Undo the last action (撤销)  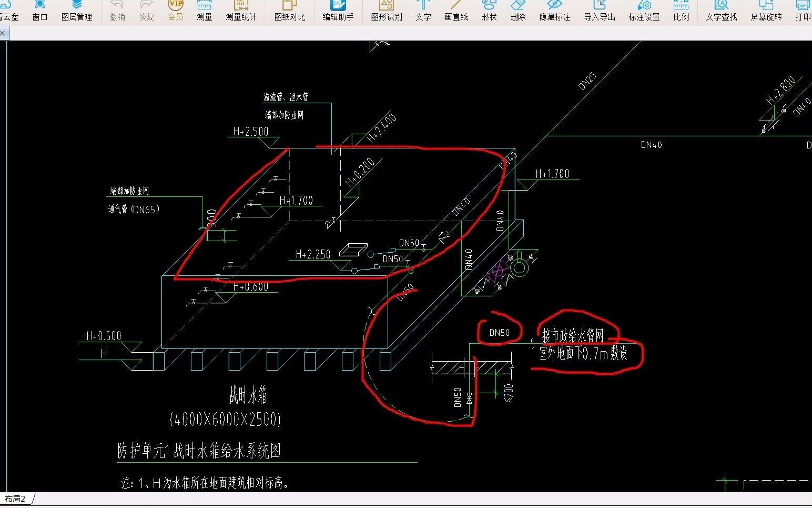117,11
